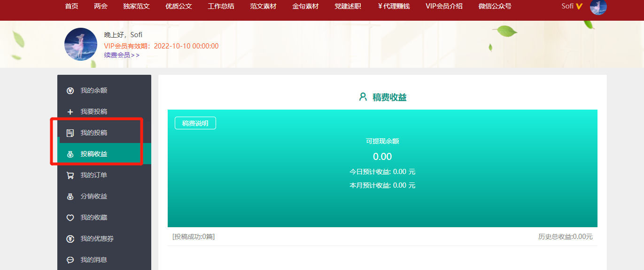
Task: Click the money bag icon beside 投稿收益
Action: (70, 154)
